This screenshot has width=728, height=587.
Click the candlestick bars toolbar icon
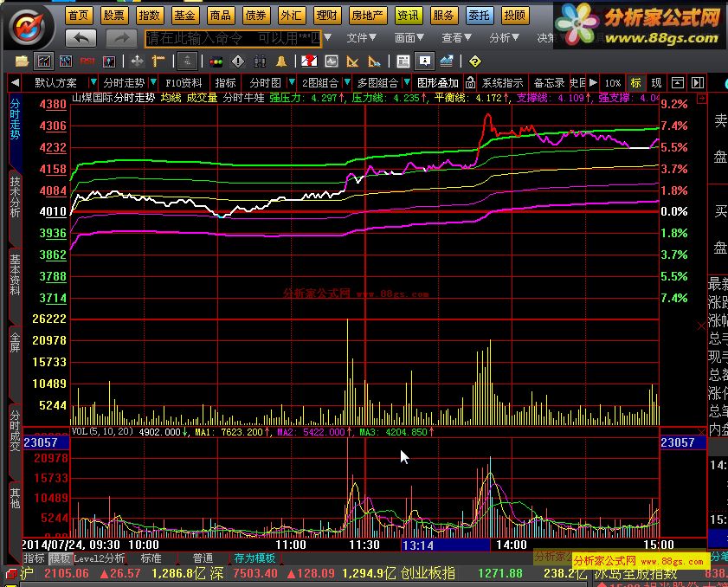66,61
